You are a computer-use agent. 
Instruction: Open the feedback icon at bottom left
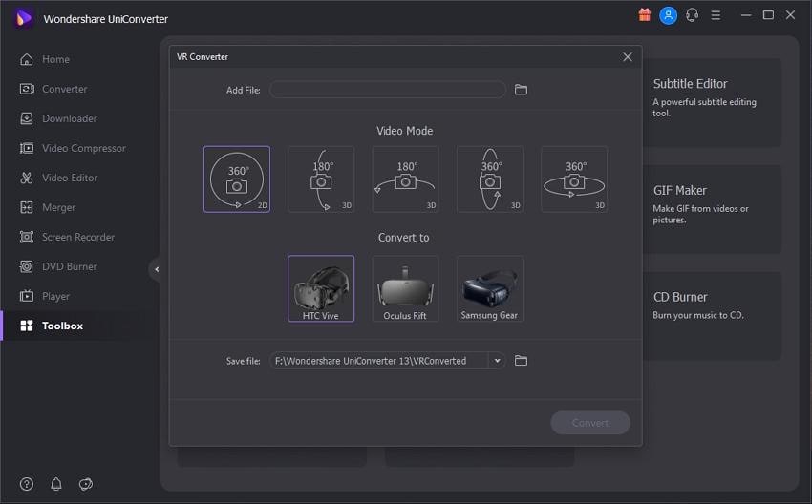[85, 484]
